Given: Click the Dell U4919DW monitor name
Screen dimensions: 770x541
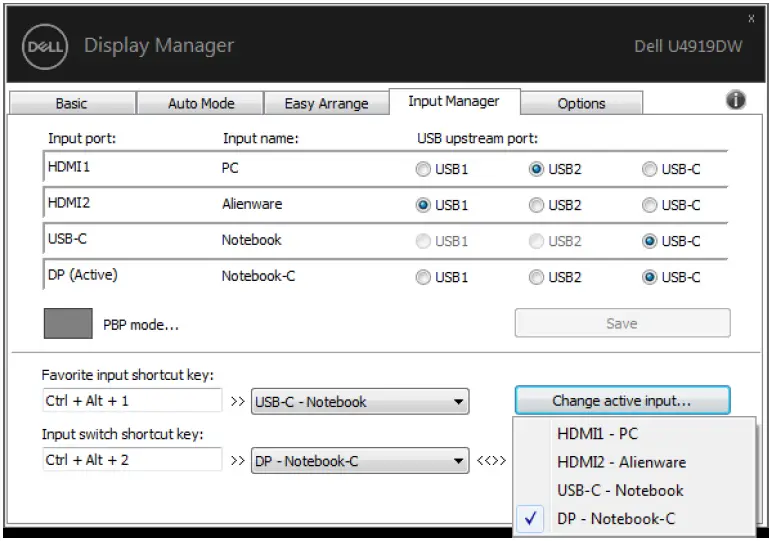Looking at the screenshot, I should [688, 46].
